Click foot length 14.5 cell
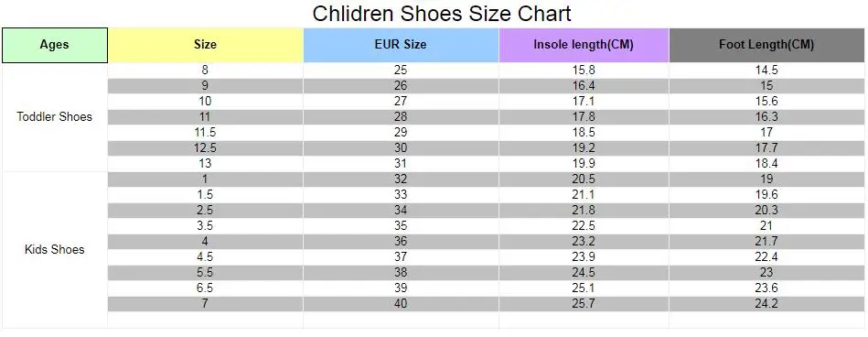The image size is (868, 337). [x=766, y=71]
